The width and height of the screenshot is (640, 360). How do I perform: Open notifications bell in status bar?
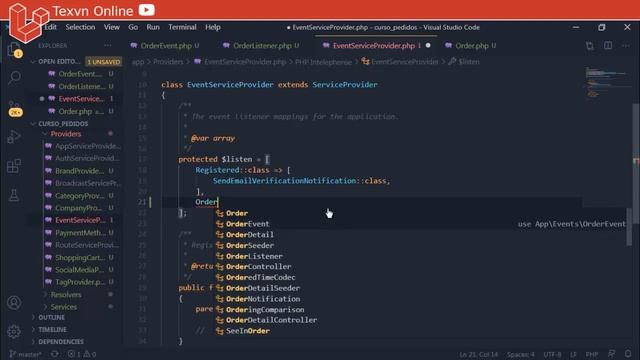pyautogui.click(x=628, y=354)
